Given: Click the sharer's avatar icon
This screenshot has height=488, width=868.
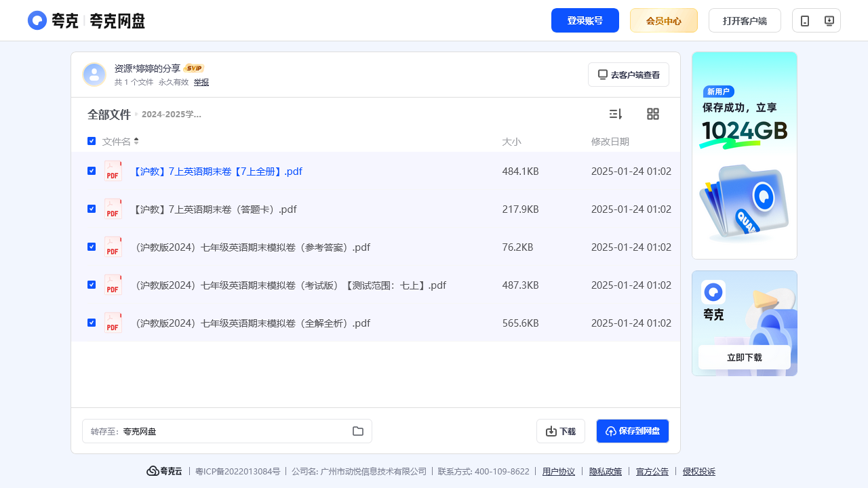Looking at the screenshot, I should pos(94,75).
